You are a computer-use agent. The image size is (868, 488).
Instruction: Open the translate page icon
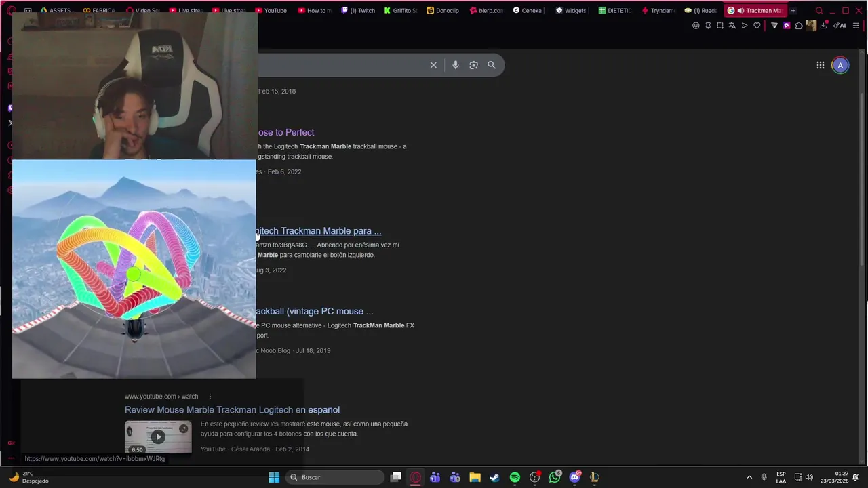click(x=732, y=26)
